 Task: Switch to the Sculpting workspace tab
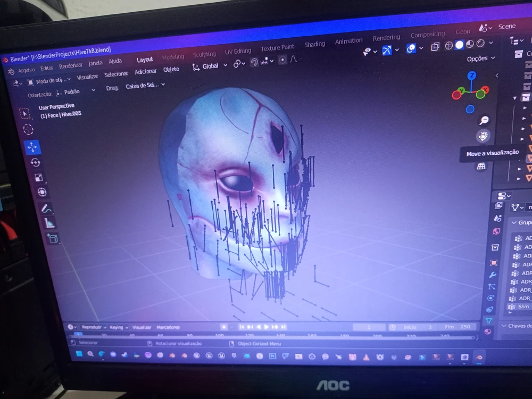(204, 54)
